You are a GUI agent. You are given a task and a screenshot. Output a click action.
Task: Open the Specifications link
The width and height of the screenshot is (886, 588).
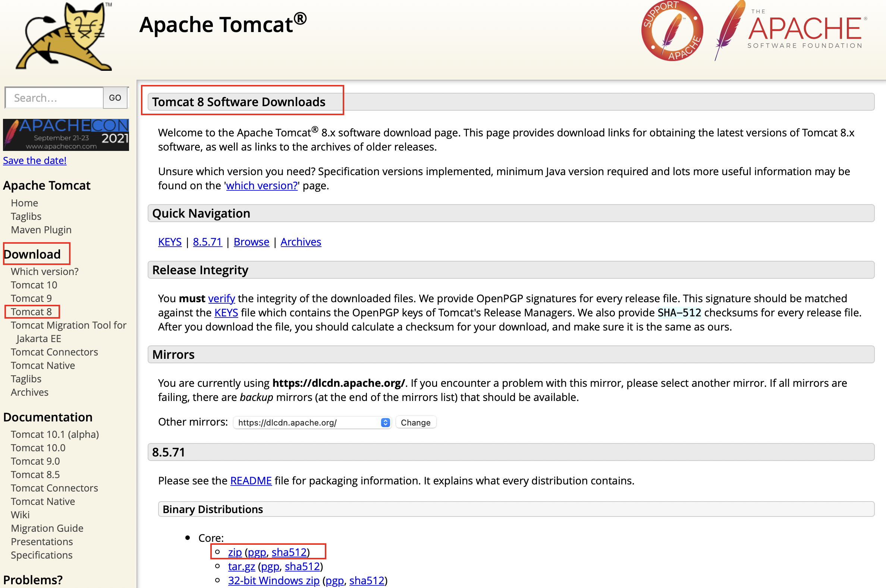coord(42,556)
